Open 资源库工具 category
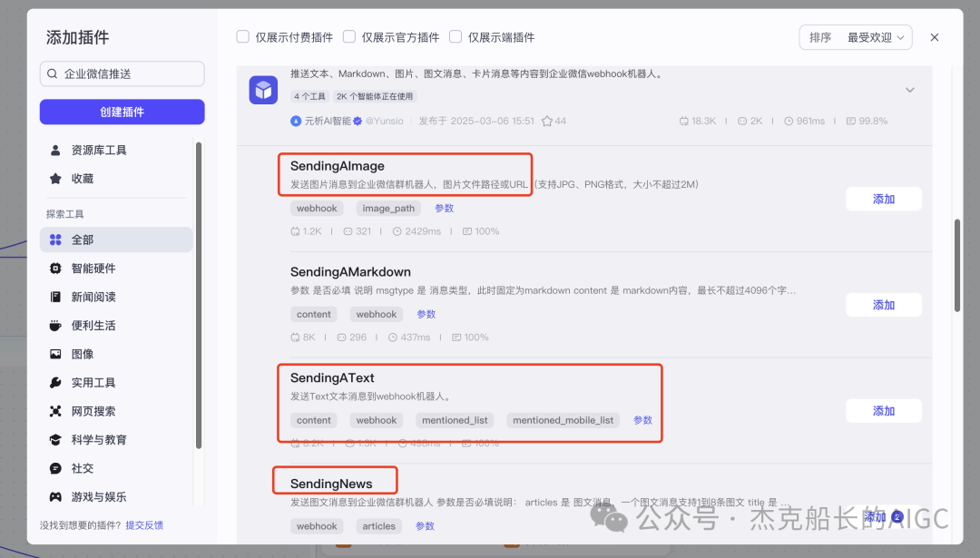The image size is (980, 558). [116, 150]
